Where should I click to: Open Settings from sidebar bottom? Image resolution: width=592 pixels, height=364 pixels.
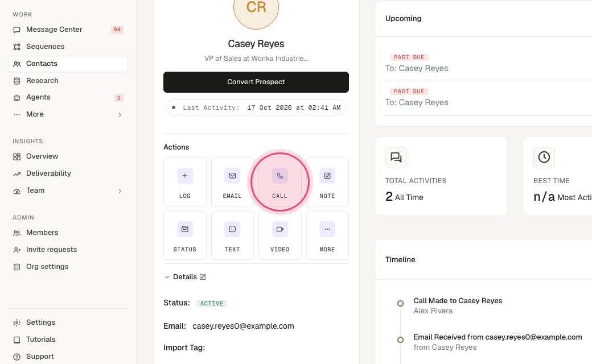pos(68,322)
